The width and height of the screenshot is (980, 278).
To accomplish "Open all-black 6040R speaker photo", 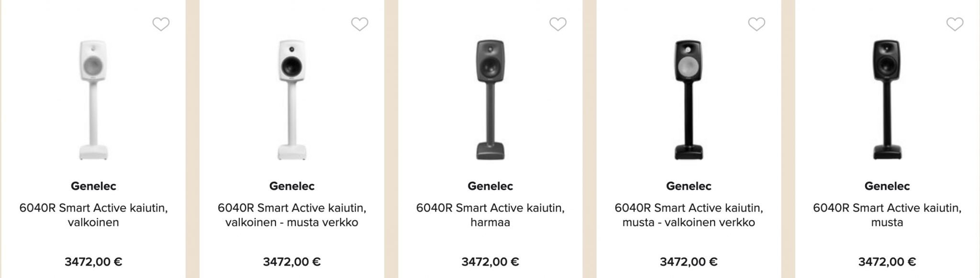I will pos(887,100).
